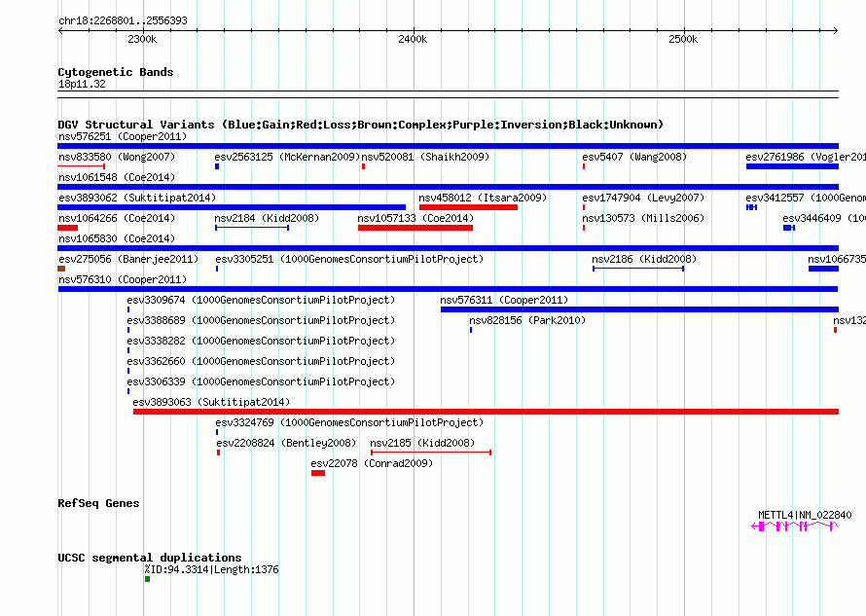Screen dimensions: 866x616
Task: Select esv2208824 (Bentley2008) label
Action: click(x=286, y=443)
